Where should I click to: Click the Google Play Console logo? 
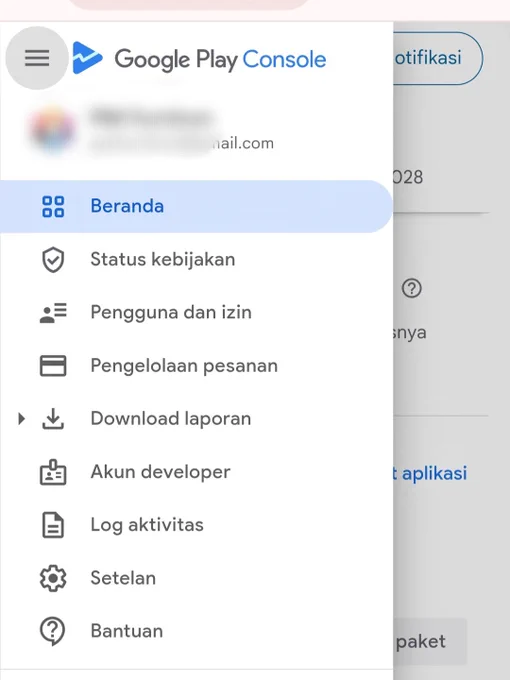(x=87, y=58)
